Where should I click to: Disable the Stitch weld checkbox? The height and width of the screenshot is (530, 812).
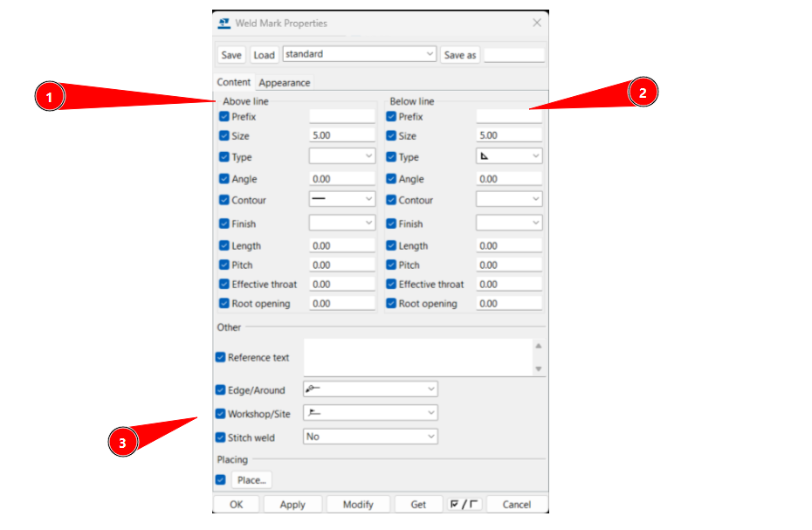click(x=221, y=437)
